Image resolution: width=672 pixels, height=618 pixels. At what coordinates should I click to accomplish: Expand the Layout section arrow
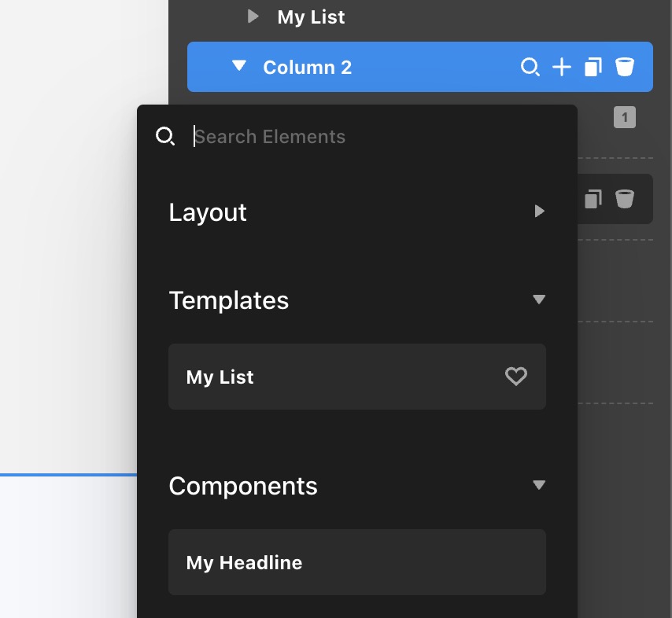click(539, 212)
